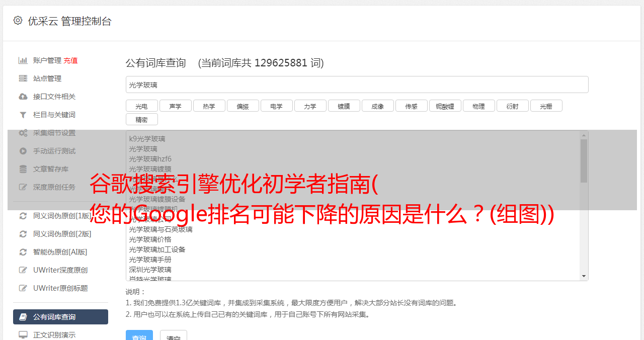
Task: Open 智能伪原创[AI版] via its refresh icon
Action: coord(23,252)
